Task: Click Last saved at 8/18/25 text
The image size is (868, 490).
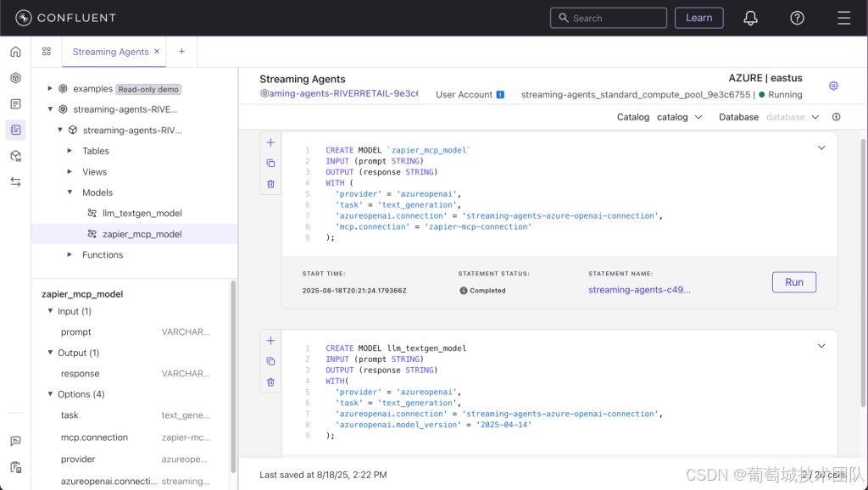Action: click(323, 475)
